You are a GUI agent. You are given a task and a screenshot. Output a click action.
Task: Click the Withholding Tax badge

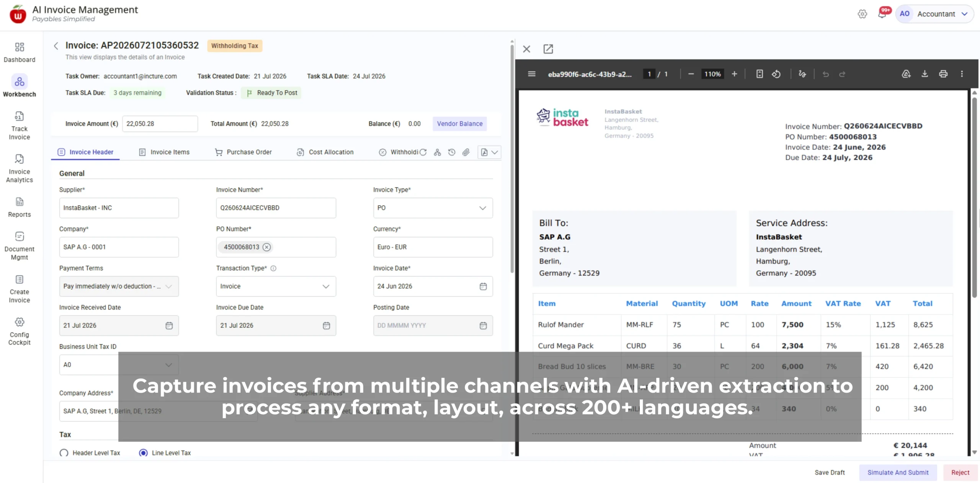tap(235, 46)
